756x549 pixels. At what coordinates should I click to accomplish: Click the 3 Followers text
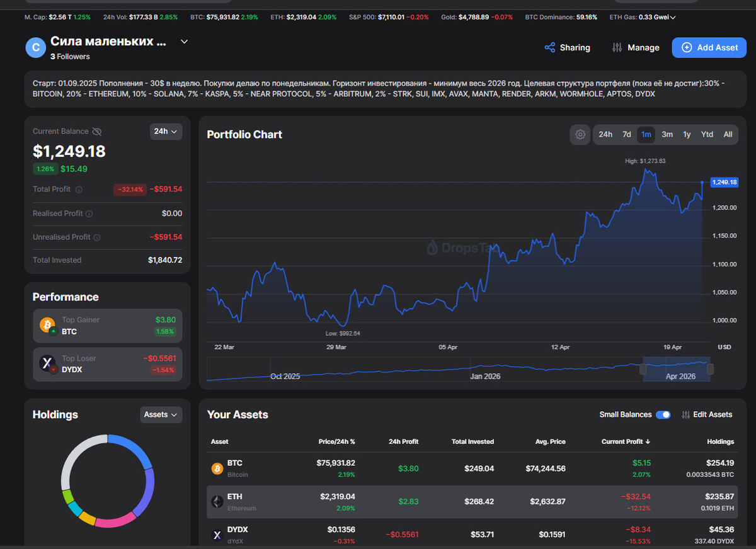pos(70,57)
